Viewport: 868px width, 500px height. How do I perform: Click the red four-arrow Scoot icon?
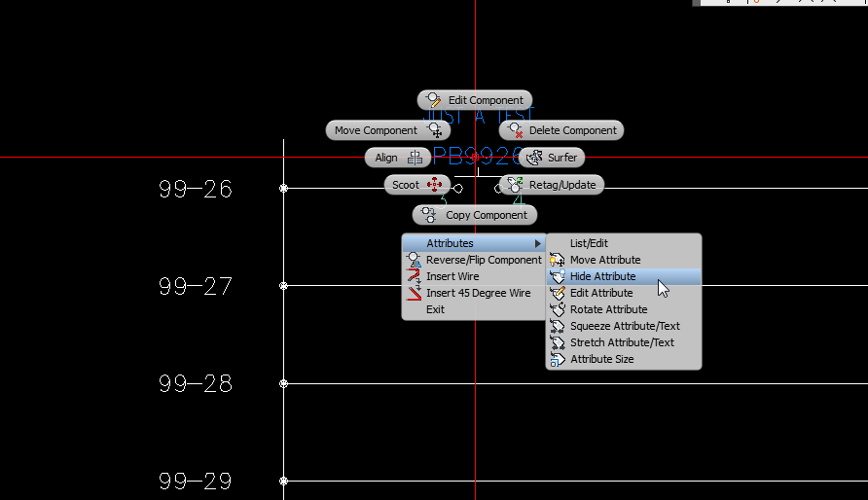[x=435, y=185]
